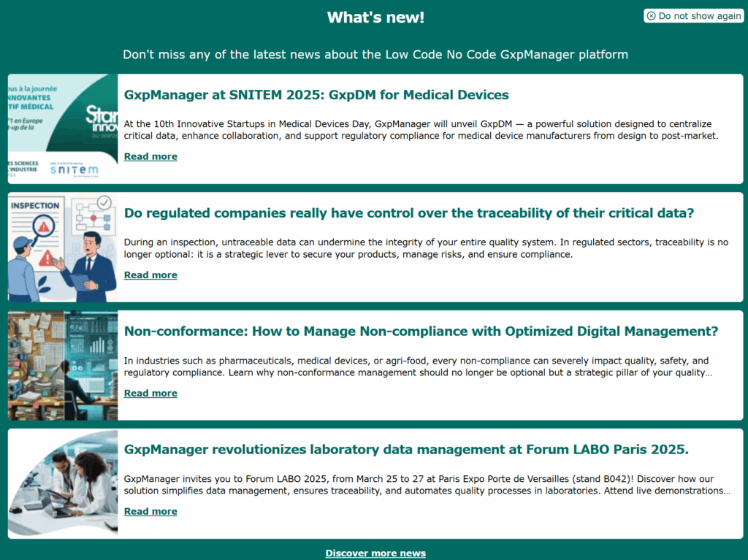Select the laboratory scientists thumbnail
This screenshot has height=560, width=748.
[x=63, y=483]
